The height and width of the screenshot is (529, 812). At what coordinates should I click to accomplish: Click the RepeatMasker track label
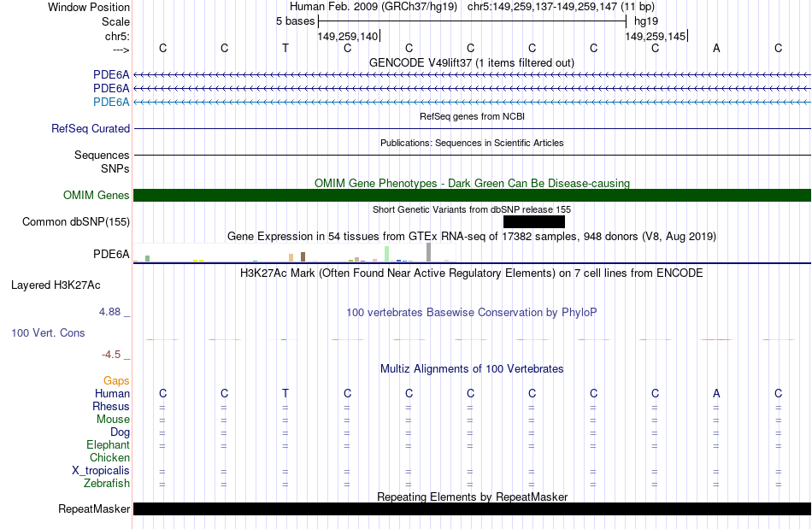click(x=94, y=508)
